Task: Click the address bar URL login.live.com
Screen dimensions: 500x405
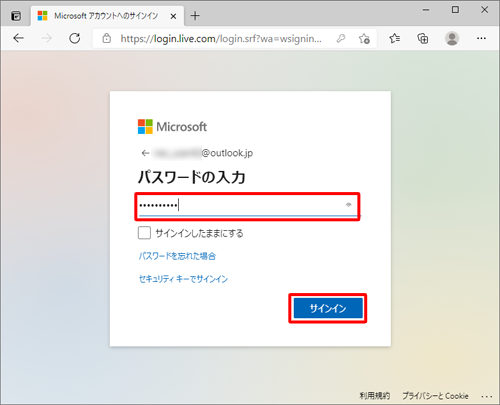Action: click(221, 39)
